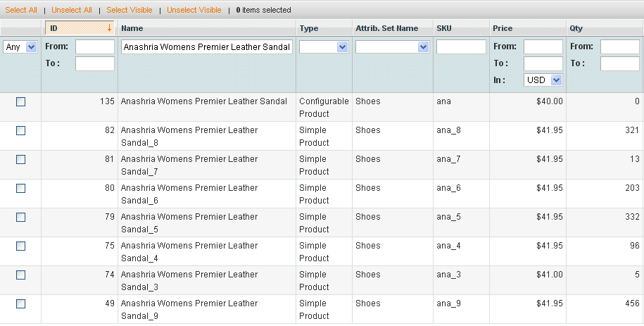Open the USD currency dropdown
The width and height of the screenshot is (644, 326).
[x=543, y=80]
